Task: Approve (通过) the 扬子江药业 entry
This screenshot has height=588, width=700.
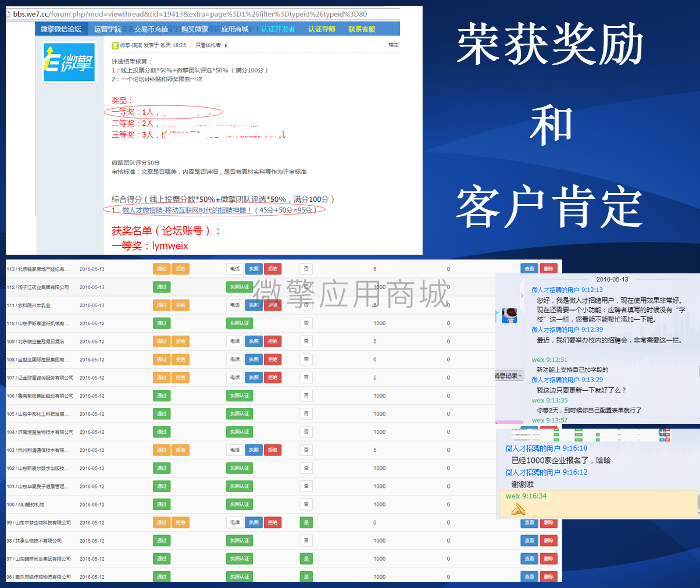Action: (162, 287)
